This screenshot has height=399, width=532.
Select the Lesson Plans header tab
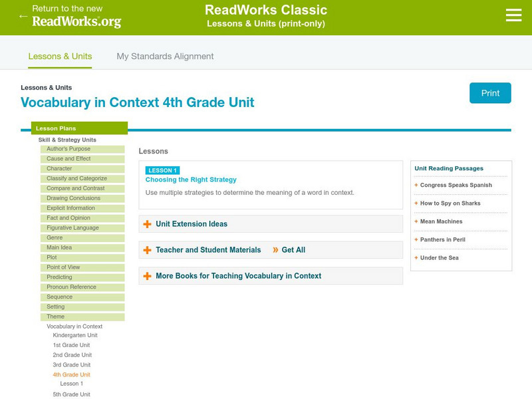coord(79,128)
